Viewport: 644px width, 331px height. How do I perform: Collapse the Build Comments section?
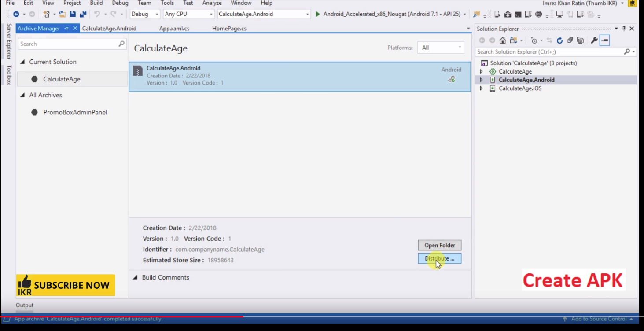135,277
